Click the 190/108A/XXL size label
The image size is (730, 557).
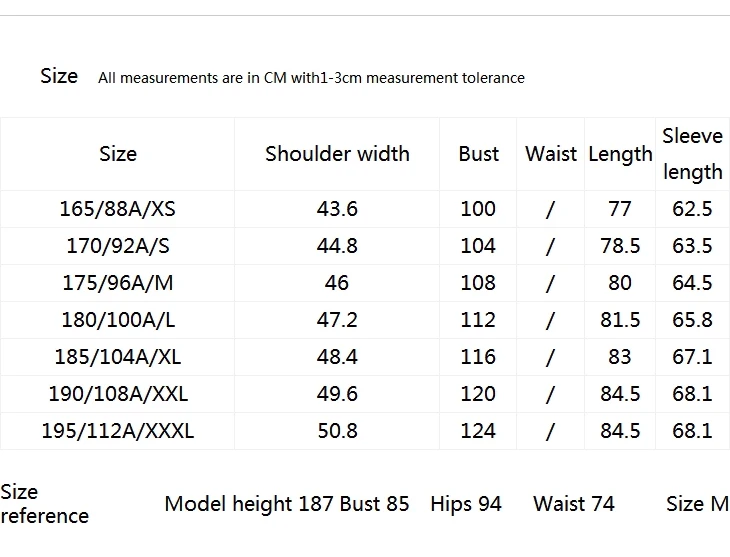pos(118,394)
